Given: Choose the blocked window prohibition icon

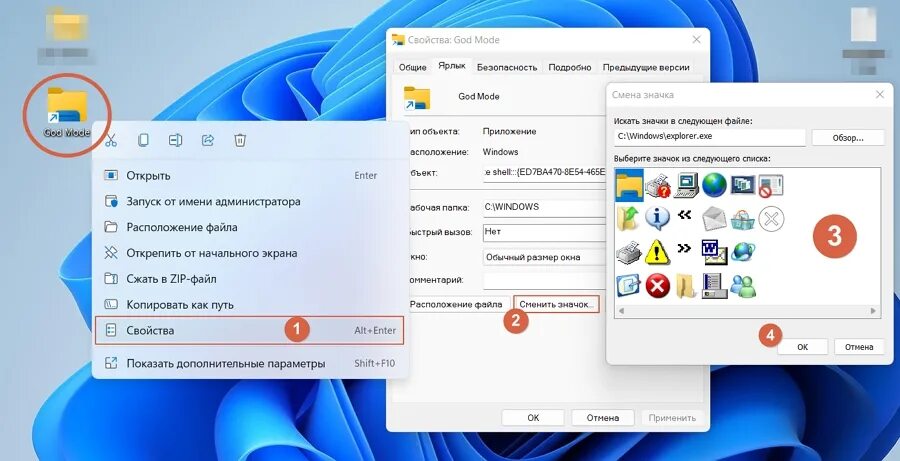Looking at the screenshot, I should click(771, 186).
